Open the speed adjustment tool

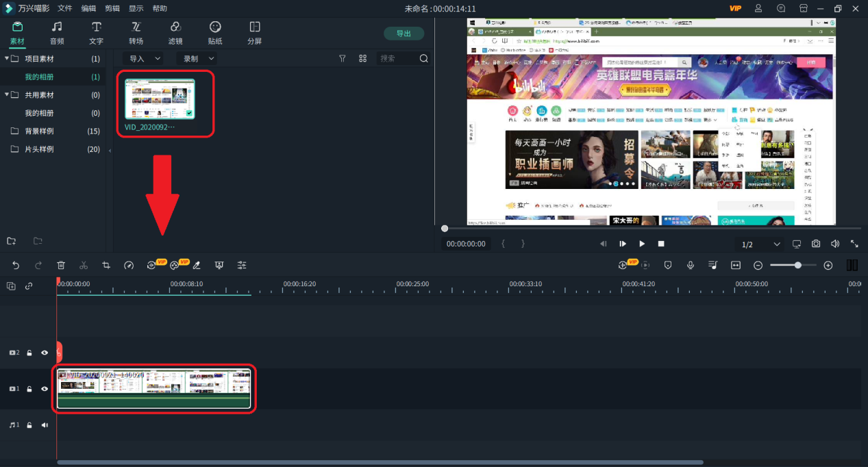click(129, 265)
